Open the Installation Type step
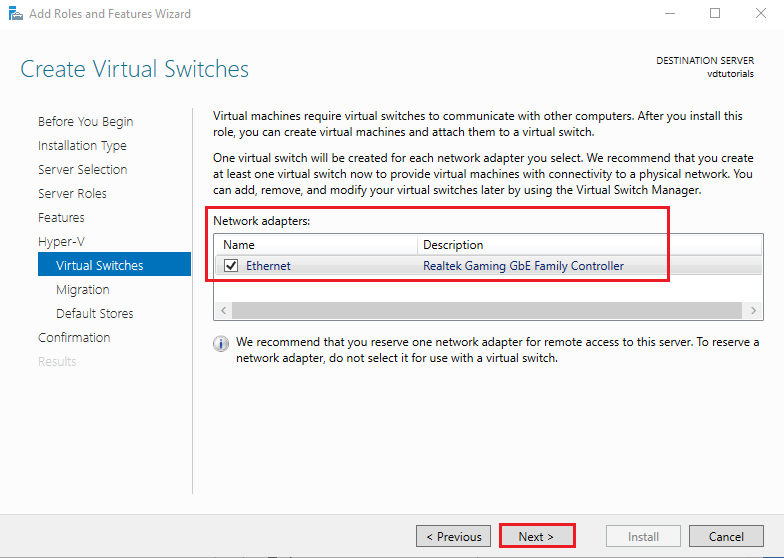 point(82,146)
